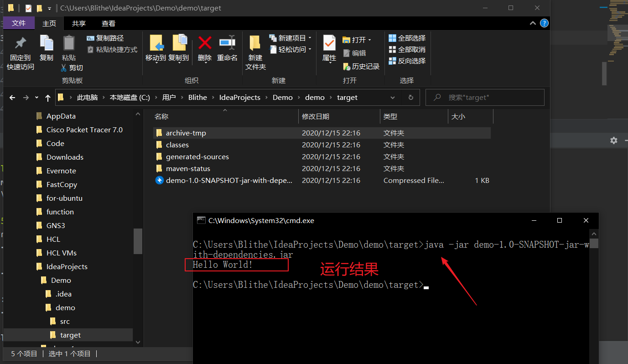The height and width of the screenshot is (364, 628).
Task: Click Copy path (复制路径)
Action: 105,38
